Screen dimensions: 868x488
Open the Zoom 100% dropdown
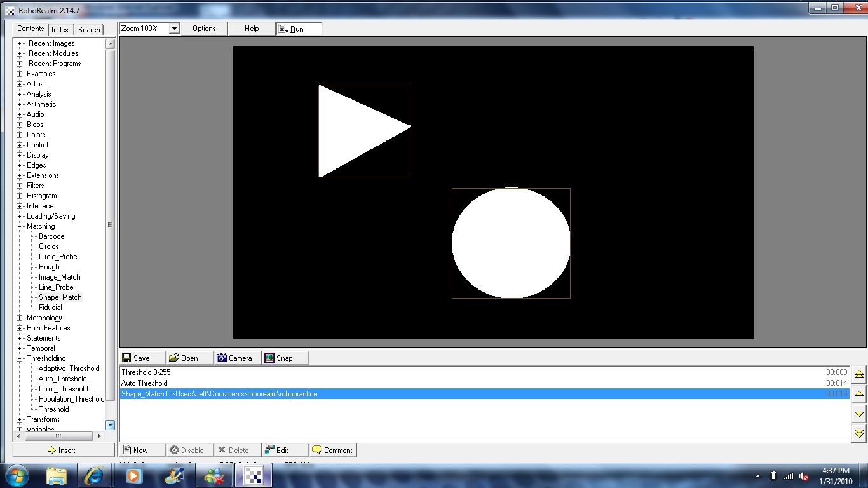click(x=174, y=29)
